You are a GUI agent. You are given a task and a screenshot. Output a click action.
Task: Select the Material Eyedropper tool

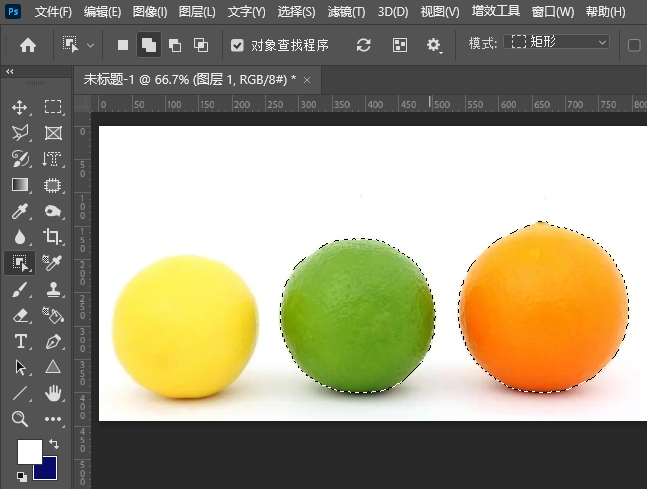(52, 262)
